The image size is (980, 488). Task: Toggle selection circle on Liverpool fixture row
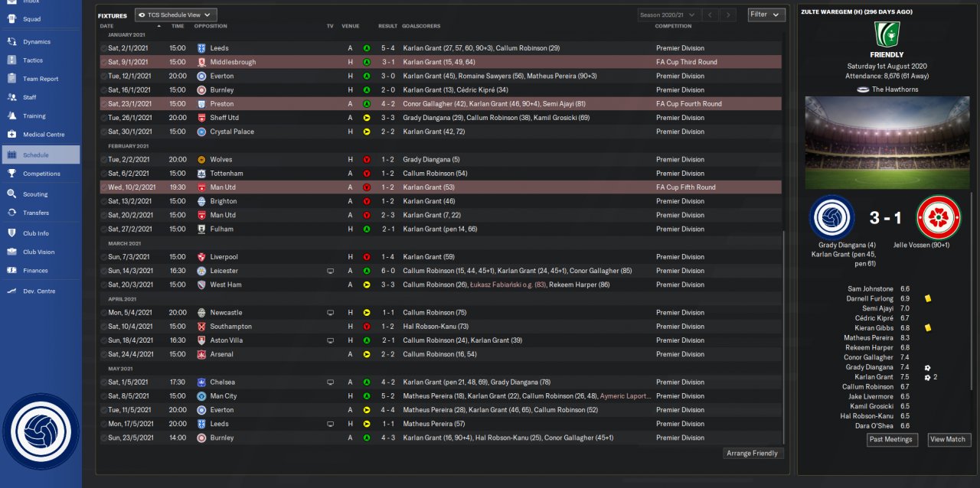[x=104, y=257]
